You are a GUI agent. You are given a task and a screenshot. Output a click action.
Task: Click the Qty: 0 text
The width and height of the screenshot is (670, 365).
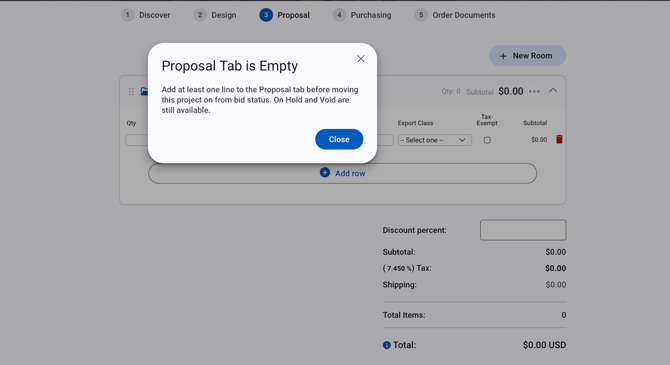[451, 91]
